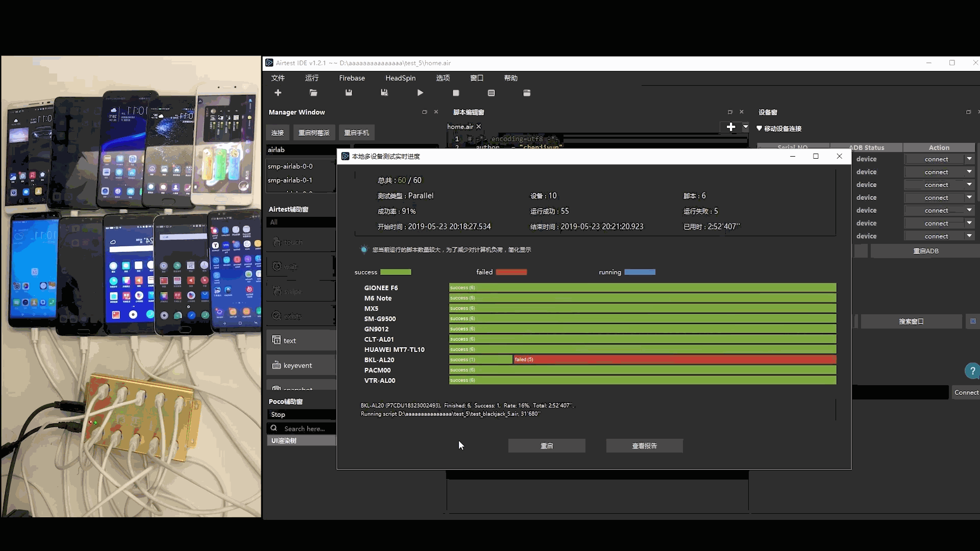980x551 pixels.
Task: Select the wait command in Airtest assistant
Action: pos(301,266)
